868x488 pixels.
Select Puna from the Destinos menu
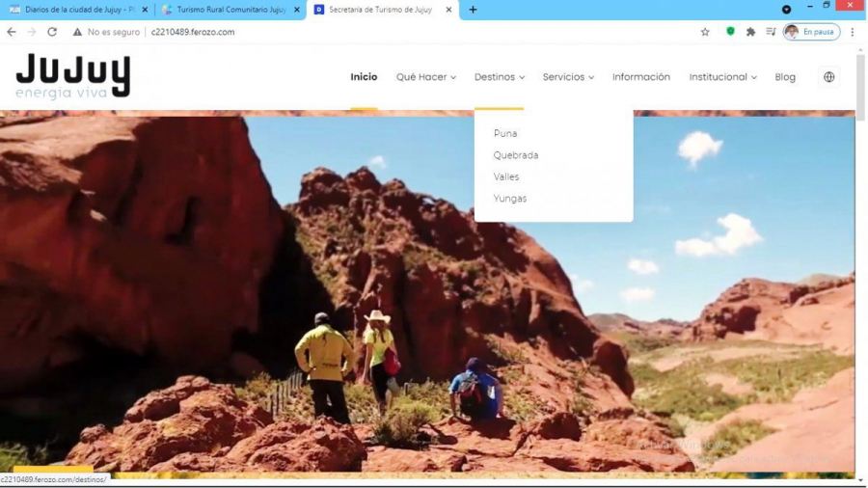click(x=505, y=133)
